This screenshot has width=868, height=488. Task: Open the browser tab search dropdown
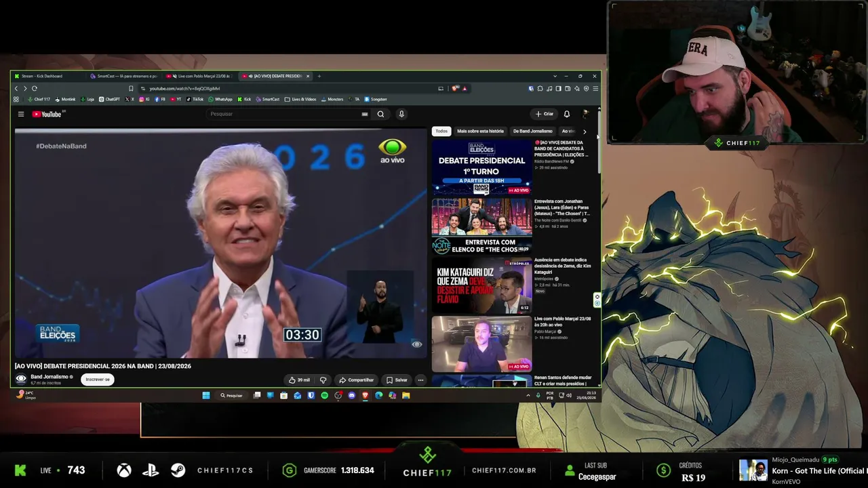tap(555, 76)
